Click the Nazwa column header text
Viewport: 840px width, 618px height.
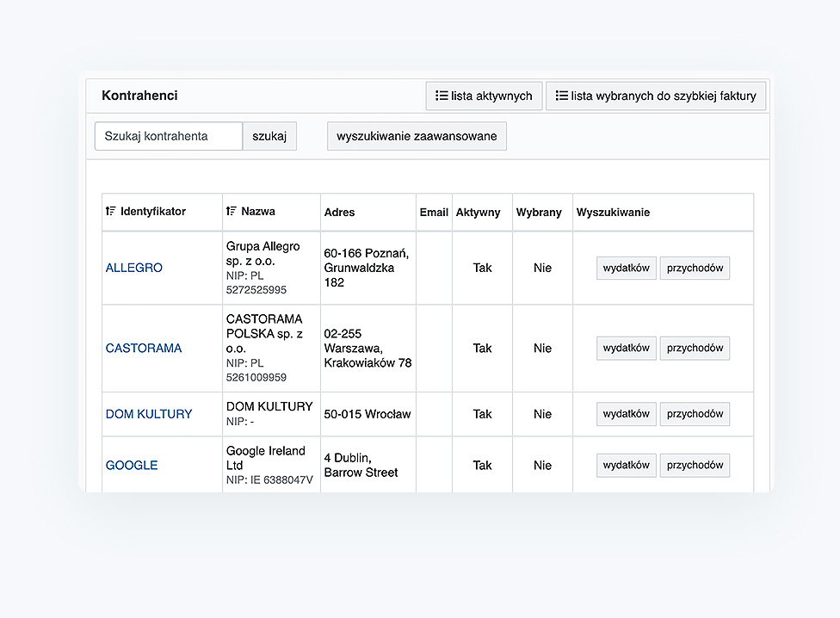pos(258,212)
